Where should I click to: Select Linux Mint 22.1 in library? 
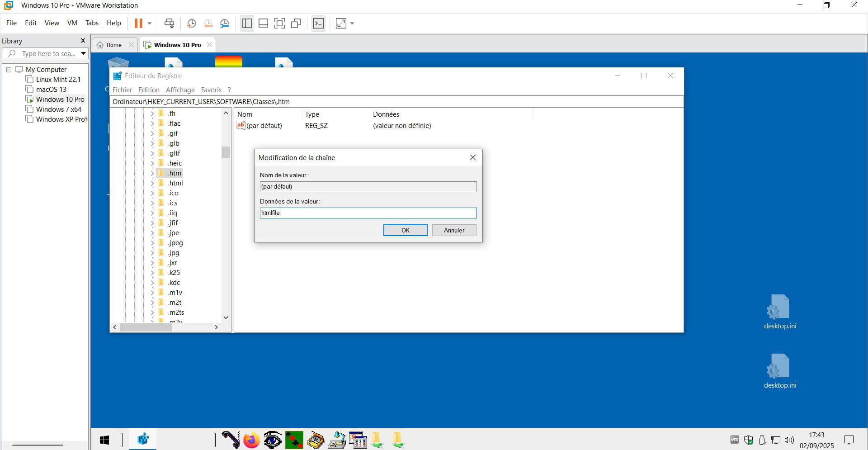click(x=58, y=80)
